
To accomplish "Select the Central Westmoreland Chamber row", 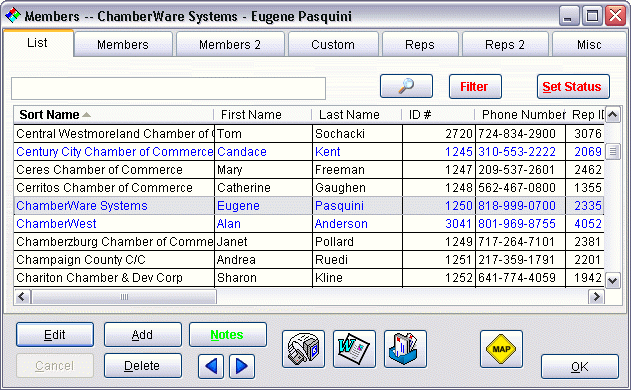I will click(x=309, y=134).
